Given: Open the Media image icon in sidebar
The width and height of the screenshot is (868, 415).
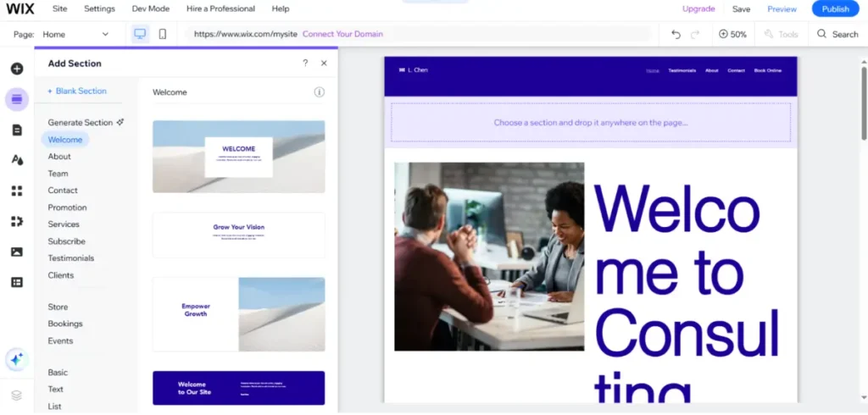Looking at the screenshot, I should 17,252.
